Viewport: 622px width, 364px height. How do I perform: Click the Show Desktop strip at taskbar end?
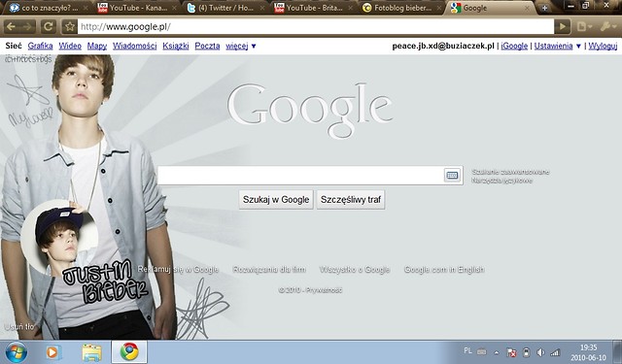[616, 351]
